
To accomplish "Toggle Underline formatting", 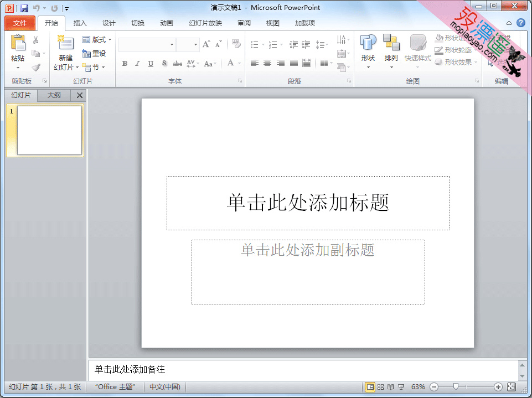I will [x=151, y=64].
